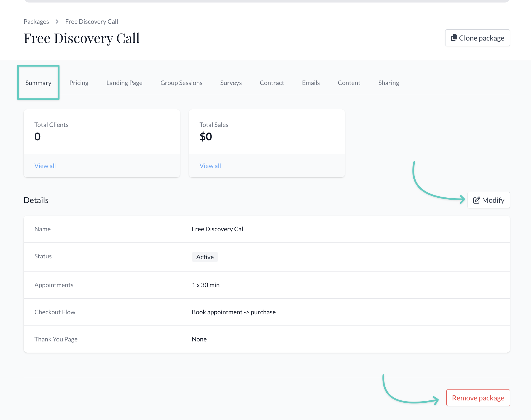Click the Active status badge

coord(205,257)
